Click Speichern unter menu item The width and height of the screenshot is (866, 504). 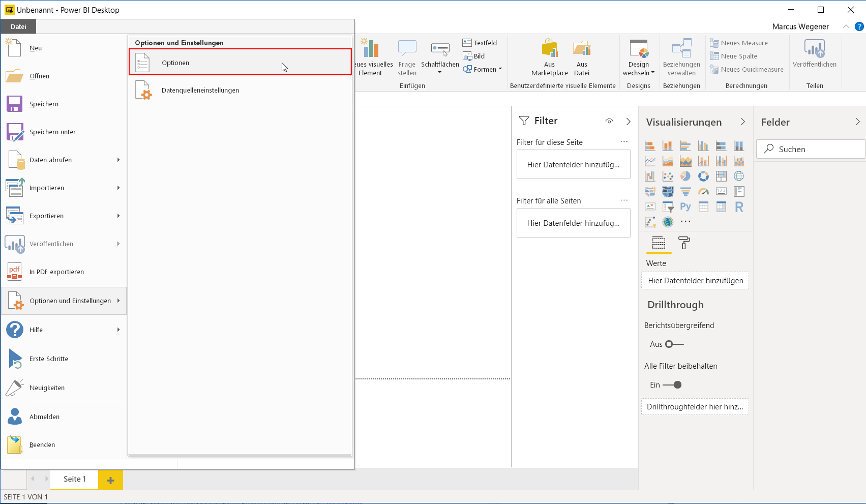[x=64, y=132]
